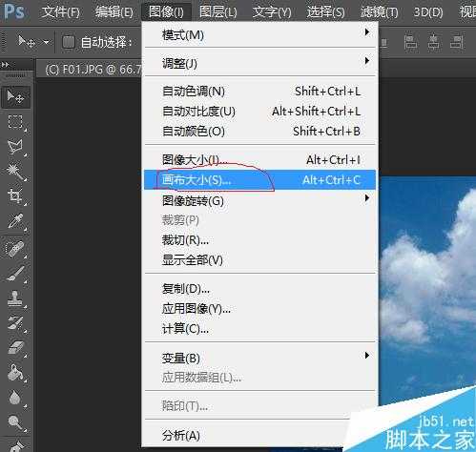Open the 文字(Y) menu
Screen dimensions: 476x452
tap(272, 12)
